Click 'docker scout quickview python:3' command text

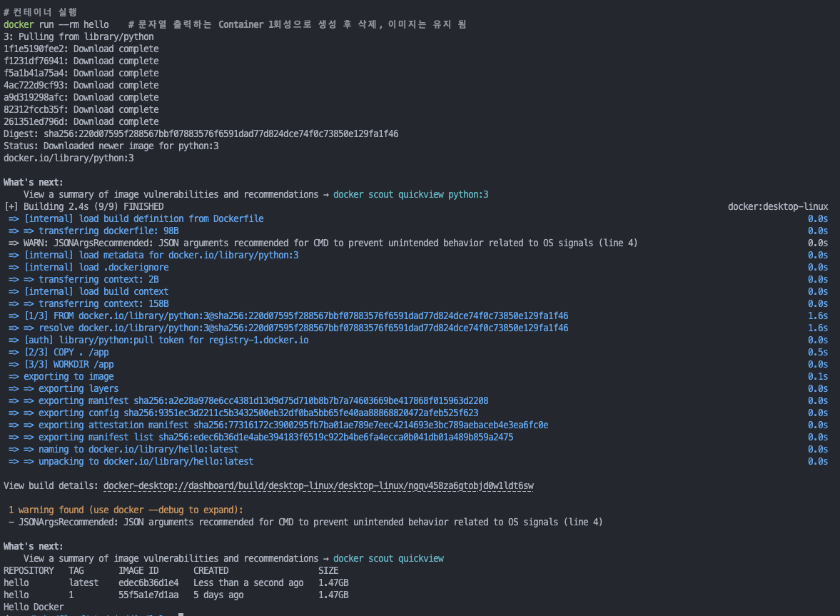coord(410,194)
